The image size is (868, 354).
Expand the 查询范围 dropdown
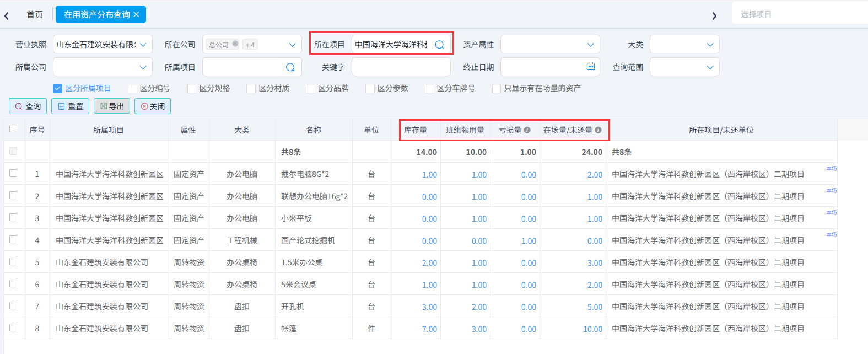click(x=684, y=67)
